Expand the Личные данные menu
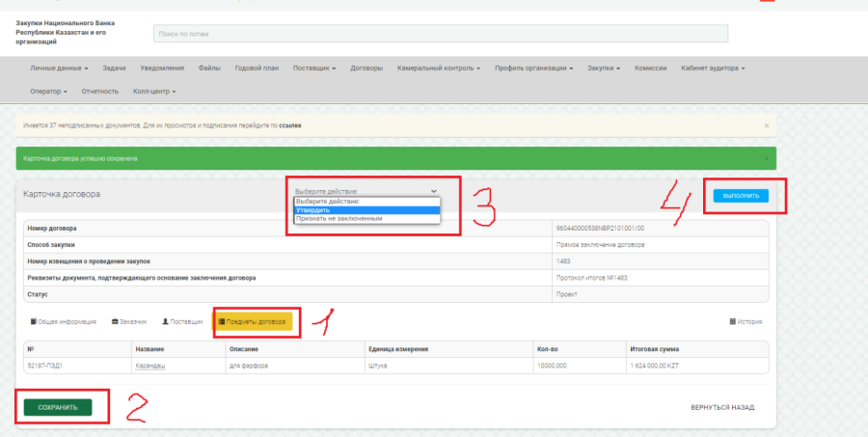The width and height of the screenshot is (868, 437). click(x=59, y=68)
